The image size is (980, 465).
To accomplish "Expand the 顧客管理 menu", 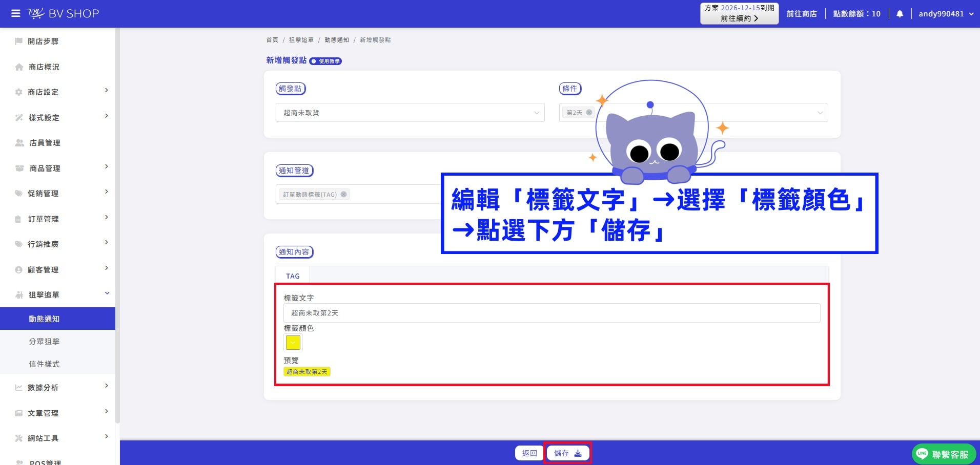I will (x=107, y=268).
